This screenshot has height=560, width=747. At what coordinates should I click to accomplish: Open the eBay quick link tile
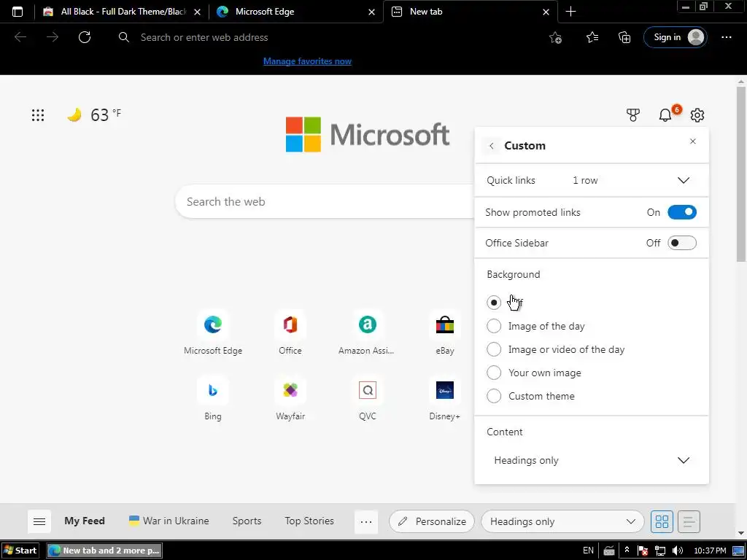pyautogui.click(x=444, y=332)
